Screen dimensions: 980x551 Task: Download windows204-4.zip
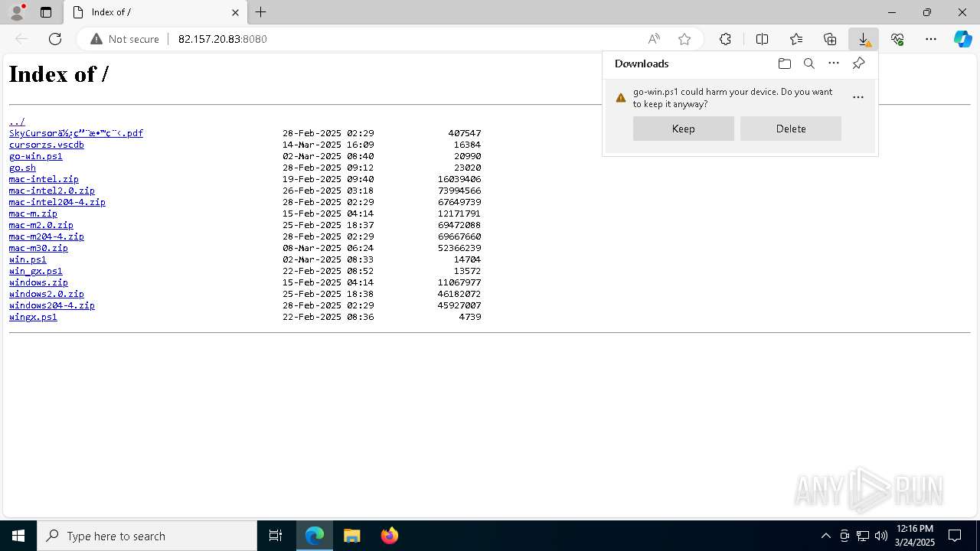[52, 305]
